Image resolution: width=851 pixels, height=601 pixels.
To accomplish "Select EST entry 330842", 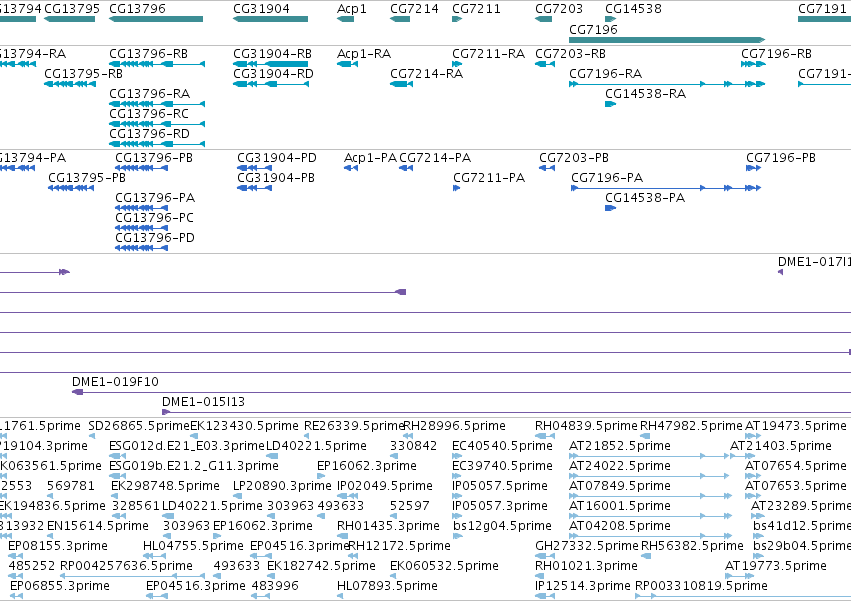I will tap(394, 456).
